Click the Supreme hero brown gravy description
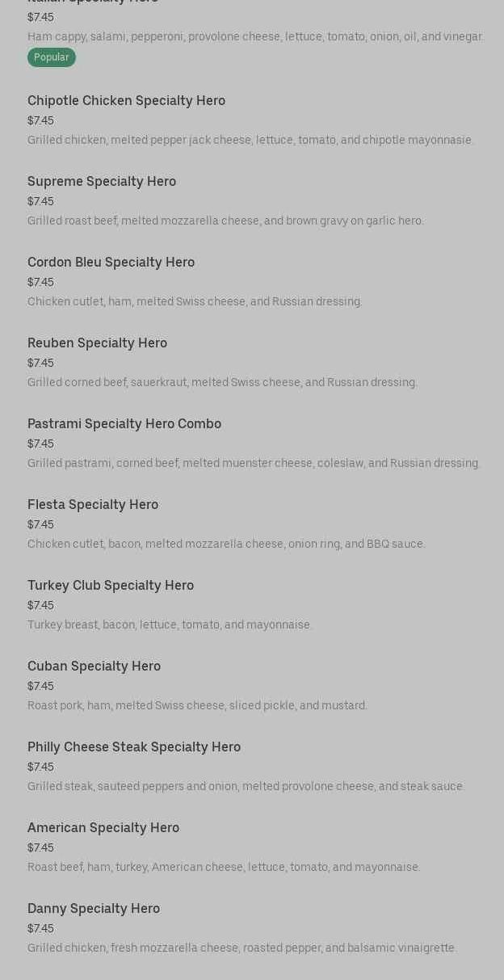 (225, 221)
